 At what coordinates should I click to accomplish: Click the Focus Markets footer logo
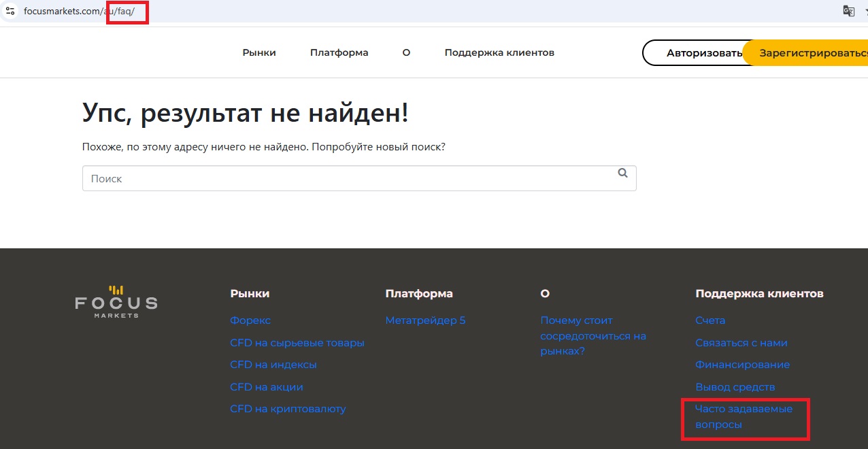tap(116, 301)
